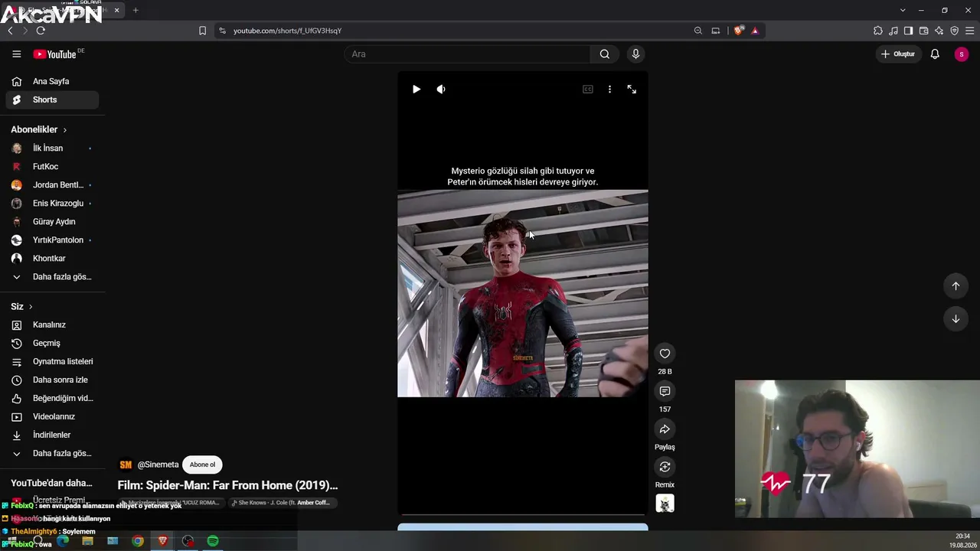
Task: Open Geçmiş watch history
Action: click(52, 344)
